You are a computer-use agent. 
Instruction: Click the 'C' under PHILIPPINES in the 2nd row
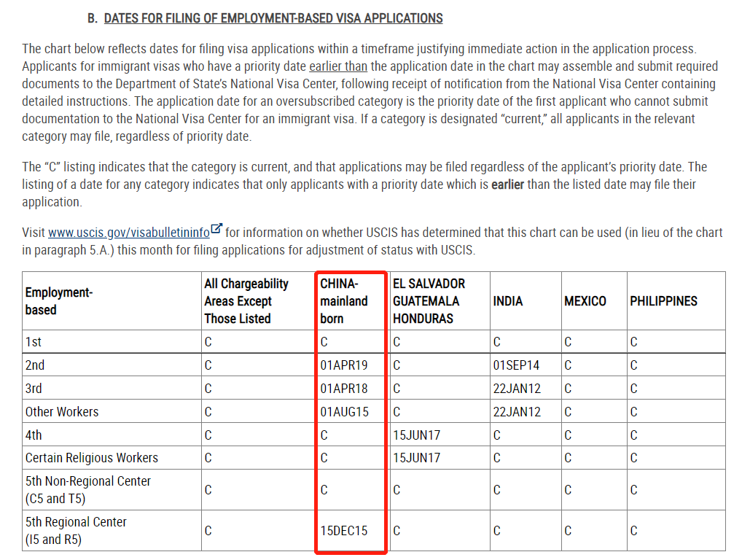[633, 365]
